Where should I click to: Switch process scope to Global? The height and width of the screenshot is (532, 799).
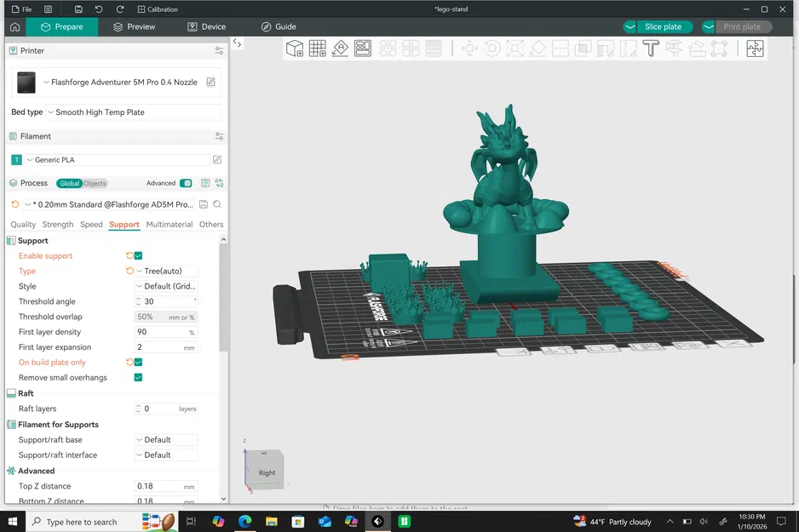coord(69,183)
